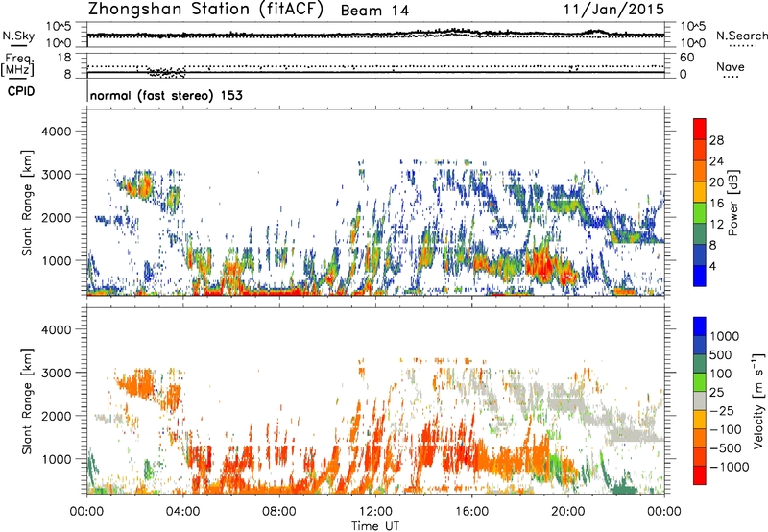Click the date '11/Jan/2015'
This screenshot has width=768, height=532.
[x=614, y=10]
